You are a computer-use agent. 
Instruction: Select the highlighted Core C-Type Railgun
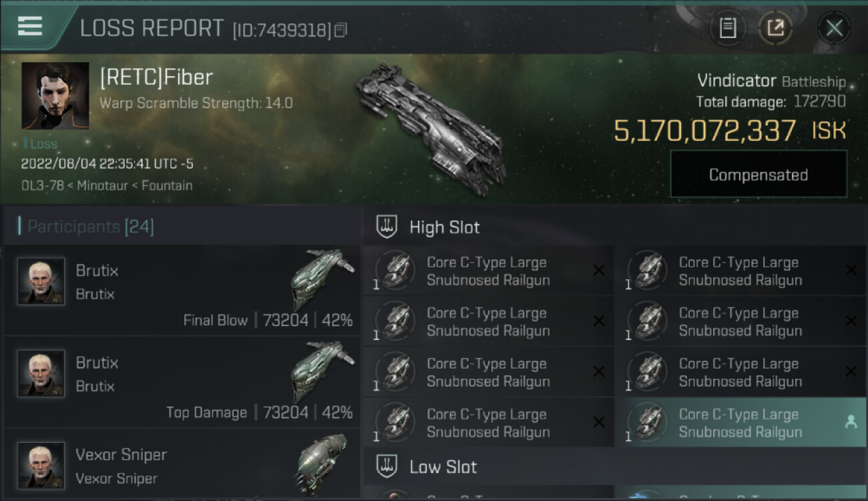click(x=740, y=423)
